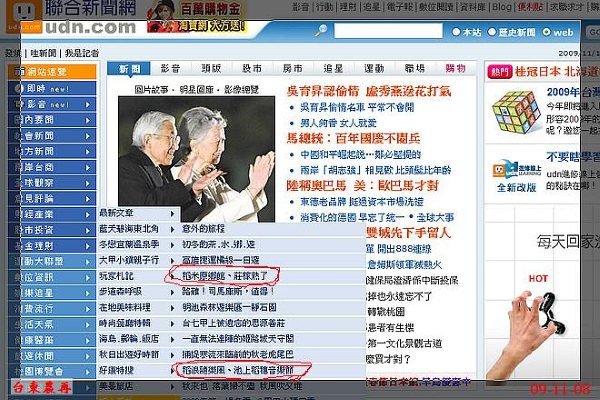Open the 購物 tab
This screenshot has width=600, height=400.
coord(455,69)
